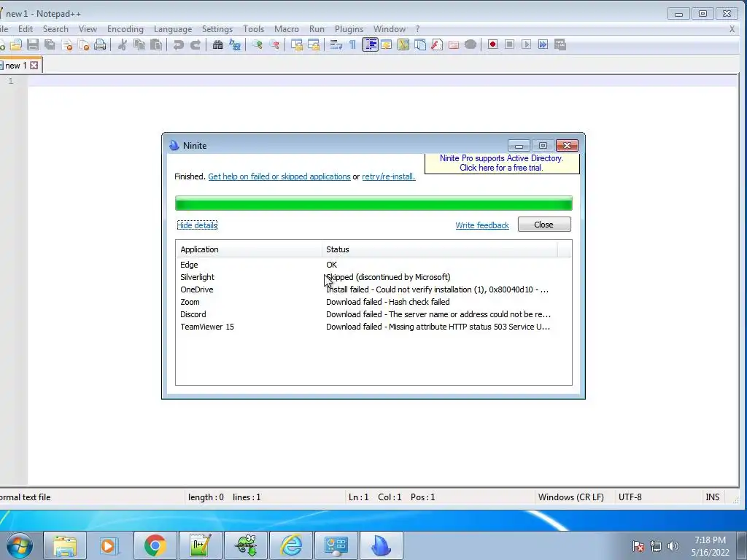Click the Redo arrow in Notepad++ toolbar
Viewport: 747px width, 560px height.
click(x=196, y=44)
